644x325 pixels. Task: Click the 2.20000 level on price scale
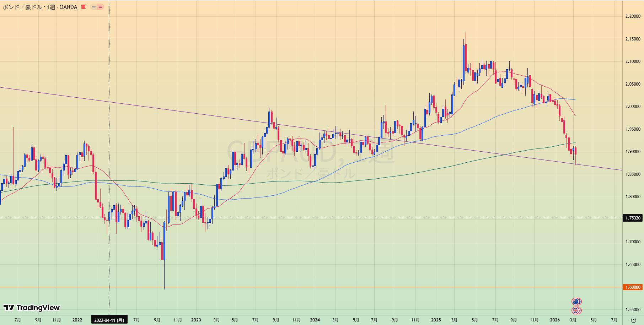point(633,16)
